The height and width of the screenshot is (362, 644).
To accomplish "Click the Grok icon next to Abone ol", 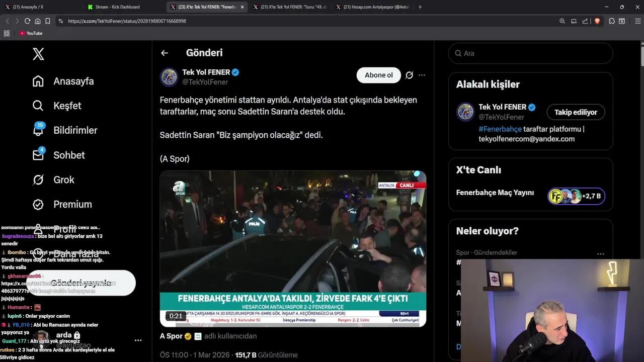I will 409,75.
